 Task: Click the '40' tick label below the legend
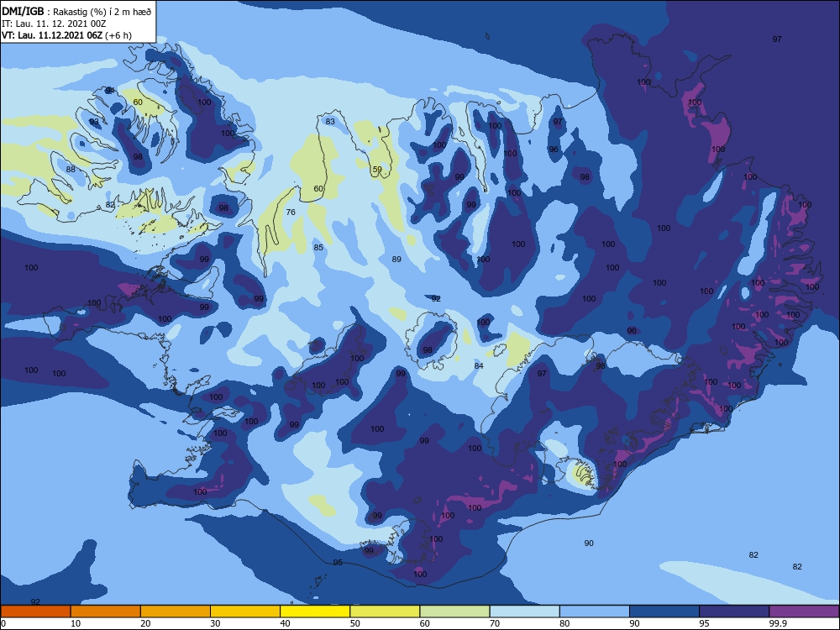tap(285, 623)
